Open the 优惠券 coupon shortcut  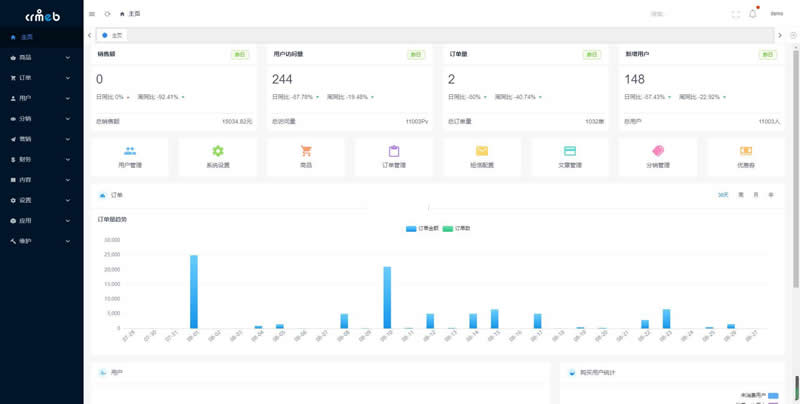point(746,151)
